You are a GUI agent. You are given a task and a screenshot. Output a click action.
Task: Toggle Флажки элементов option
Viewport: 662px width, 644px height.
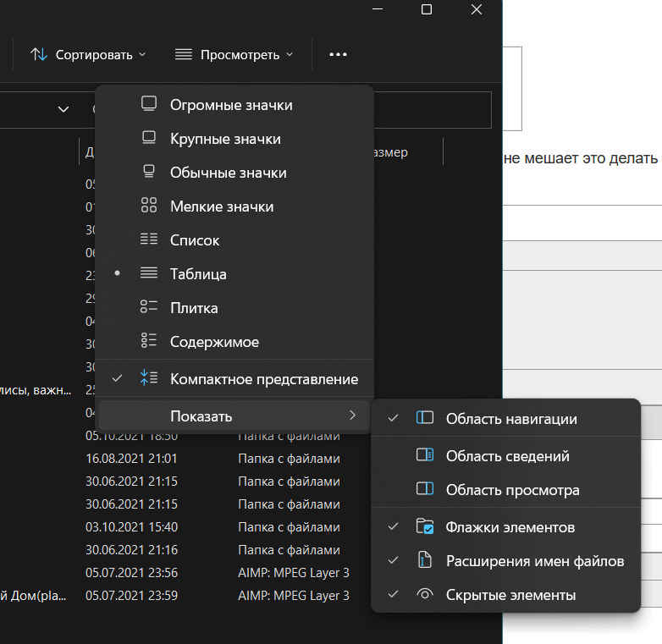pyautogui.click(x=505, y=527)
